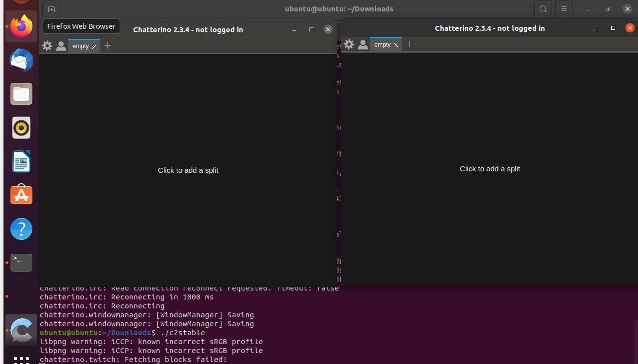Open account user icon in right Chatterino window
The height and width of the screenshot is (364, 638).
[x=363, y=45]
